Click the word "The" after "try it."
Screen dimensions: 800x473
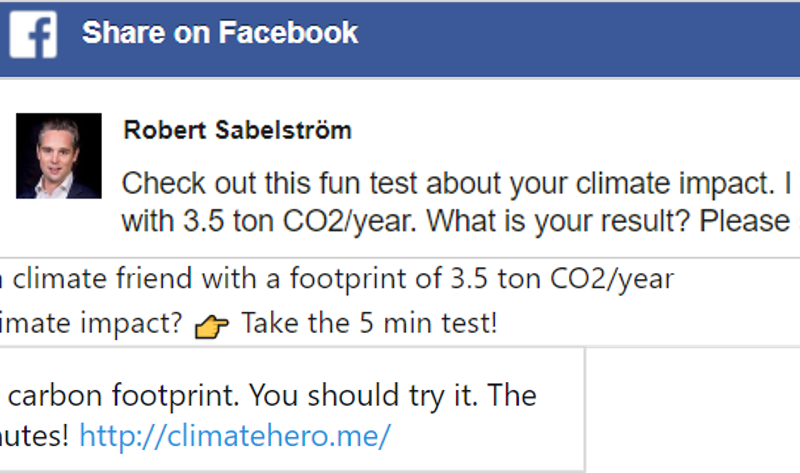click(512, 396)
